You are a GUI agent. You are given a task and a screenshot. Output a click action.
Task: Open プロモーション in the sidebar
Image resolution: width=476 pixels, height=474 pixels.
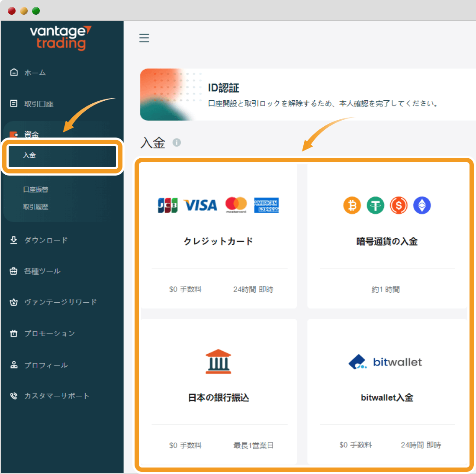(49, 333)
